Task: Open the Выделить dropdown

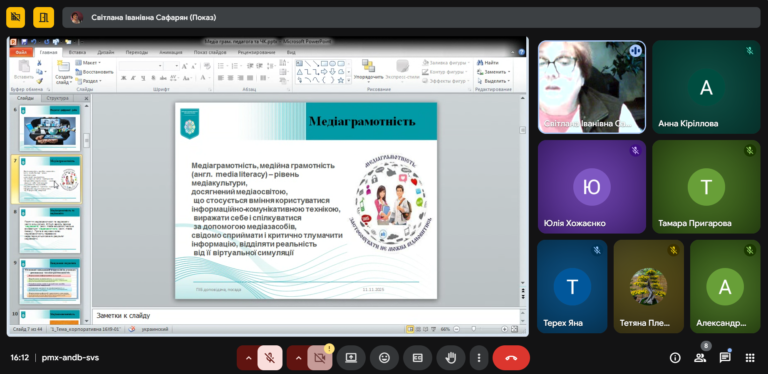Action: coord(493,81)
